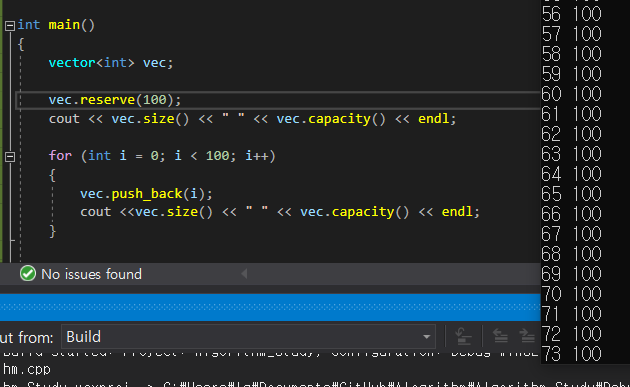Click console output line 73 100

click(571, 354)
